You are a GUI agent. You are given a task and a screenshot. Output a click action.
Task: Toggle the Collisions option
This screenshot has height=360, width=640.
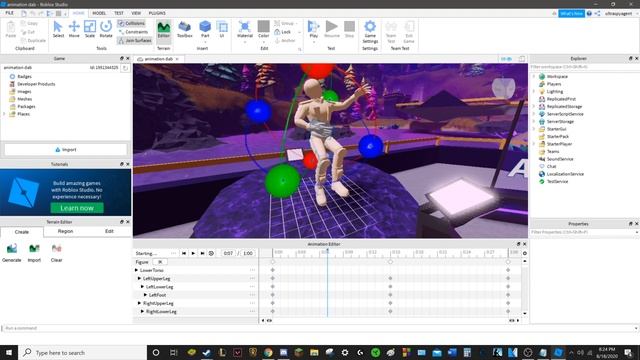(131, 23)
